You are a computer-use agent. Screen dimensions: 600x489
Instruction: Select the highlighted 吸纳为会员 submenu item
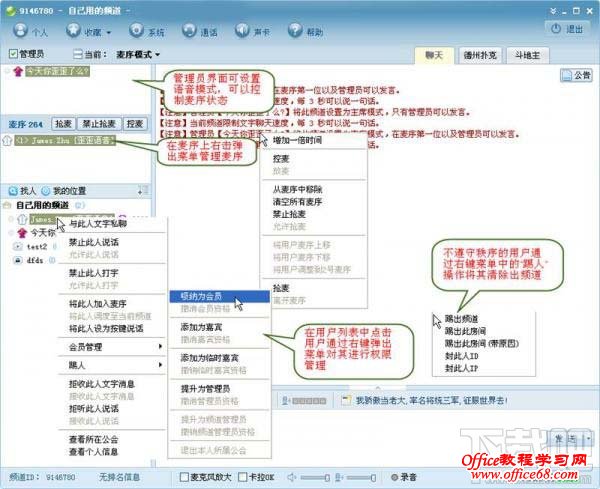[x=219, y=296]
